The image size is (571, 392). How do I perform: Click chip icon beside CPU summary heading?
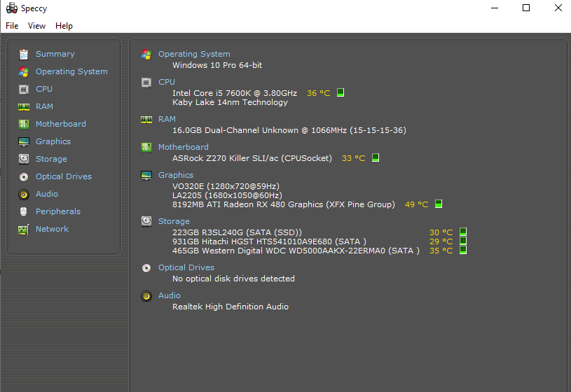(x=146, y=83)
